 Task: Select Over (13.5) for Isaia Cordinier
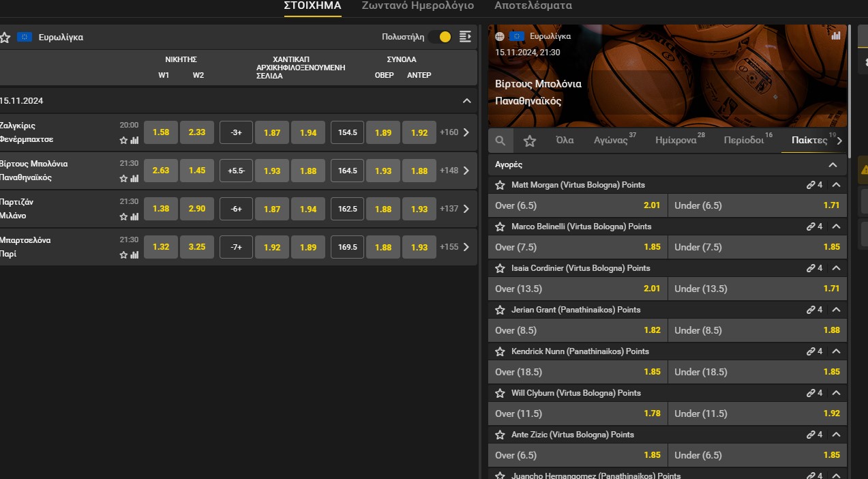click(578, 289)
